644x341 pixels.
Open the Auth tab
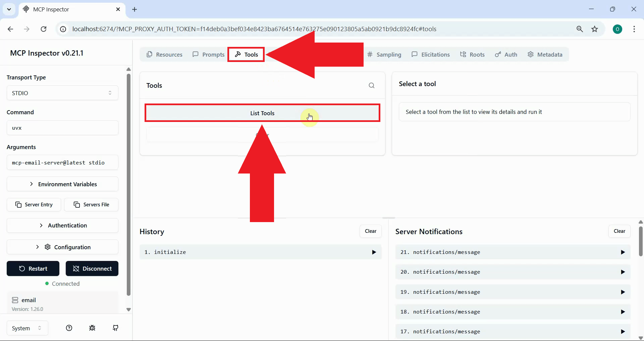click(506, 54)
